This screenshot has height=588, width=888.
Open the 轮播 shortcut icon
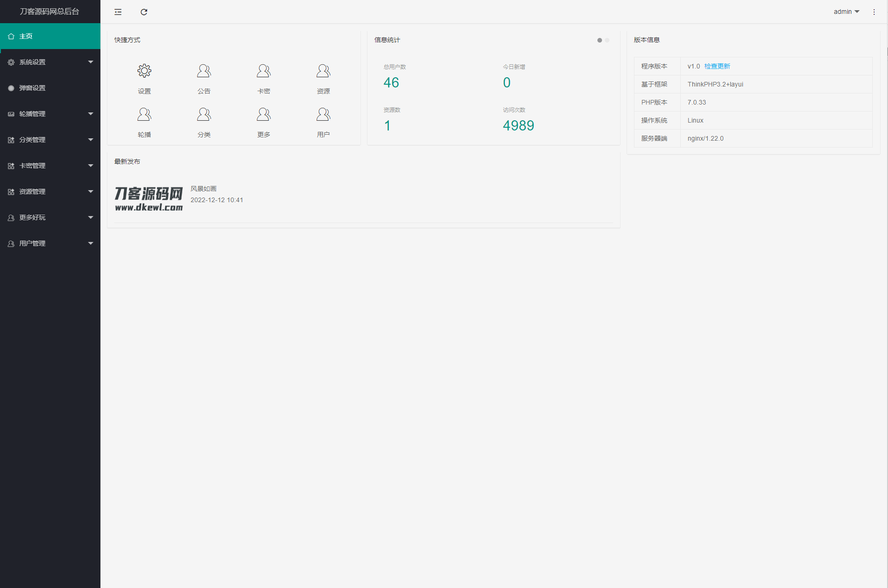pyautogui.click(x=144, y=115)
